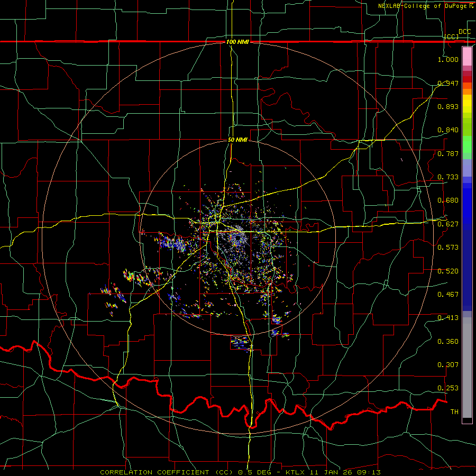Pick the gray color bar segment
476x476 pixels.
pos(467,368)
